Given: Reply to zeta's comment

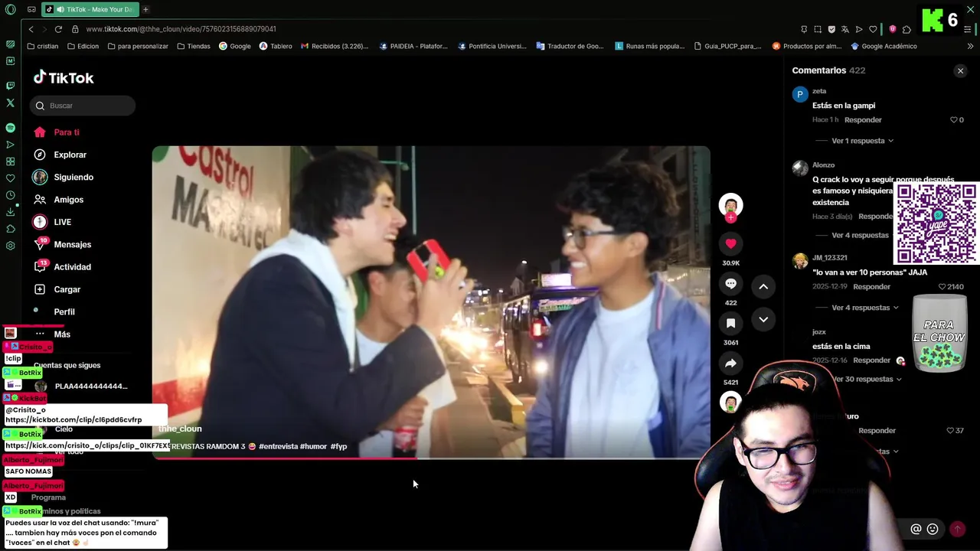Looking at the screenshot, I should 863,120.
